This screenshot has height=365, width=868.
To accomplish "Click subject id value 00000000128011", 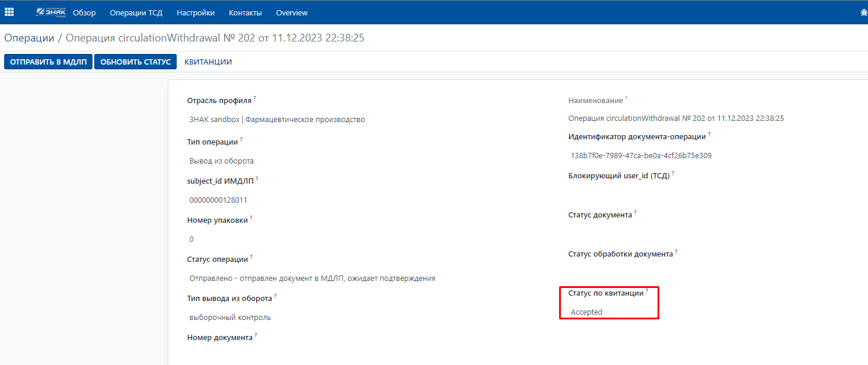I will pyautogui.click(x=218, y=200).
